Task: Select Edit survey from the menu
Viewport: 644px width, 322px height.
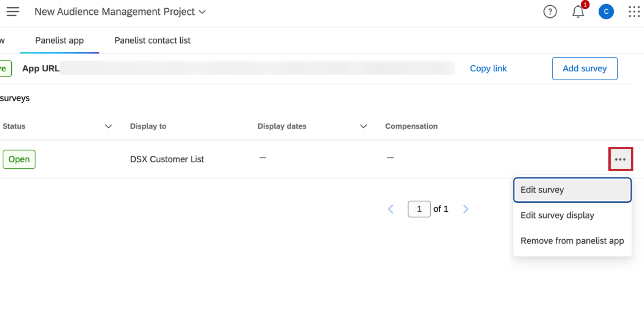Action: tap(572, 190)
